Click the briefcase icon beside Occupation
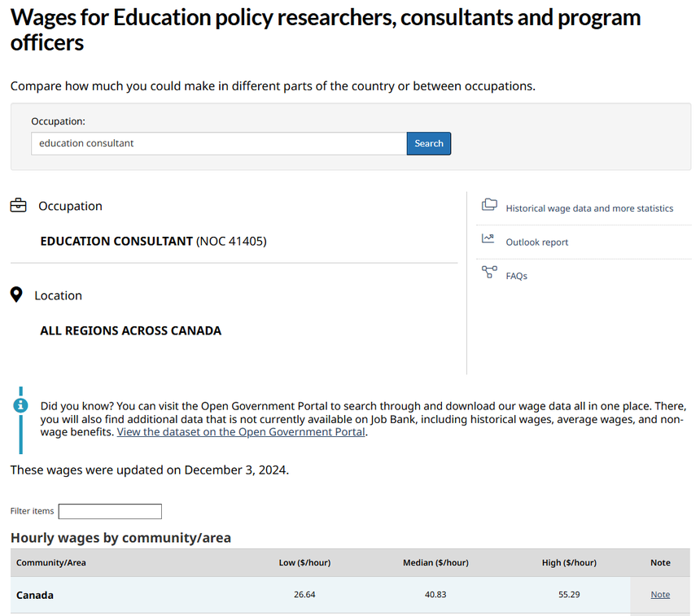Screen dimensions: 700x616 pyautogui.click(x=18, y=206)
